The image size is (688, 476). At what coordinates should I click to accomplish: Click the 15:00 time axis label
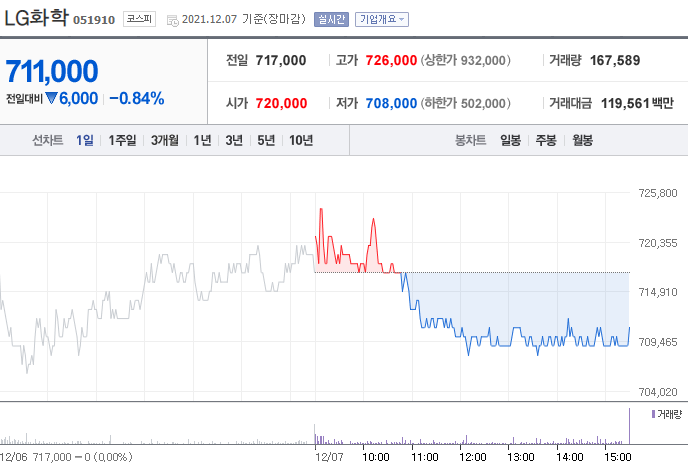tap(618, 457)
